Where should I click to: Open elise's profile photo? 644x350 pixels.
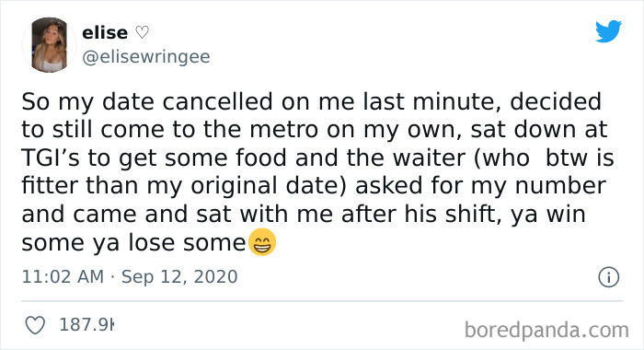click(50, 45)
